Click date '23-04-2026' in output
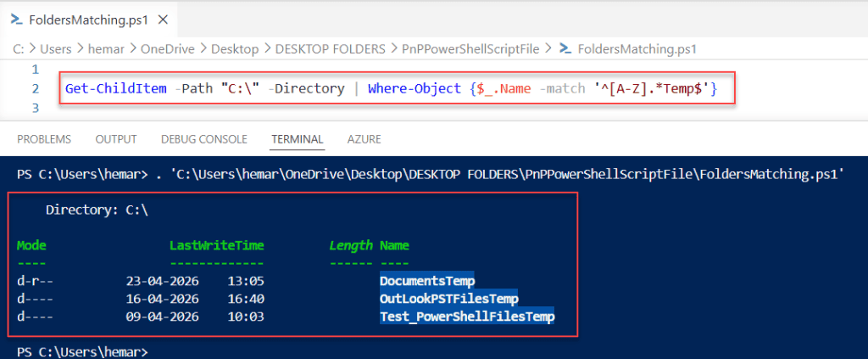This screenshot has width=868, height=359. pos(162,281)
